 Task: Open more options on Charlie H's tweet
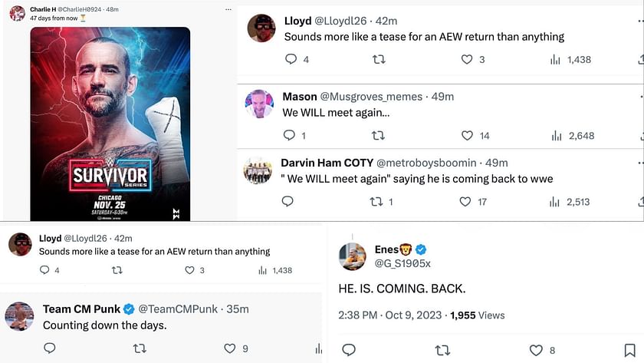pyautogui.click(x=228, y=9)
